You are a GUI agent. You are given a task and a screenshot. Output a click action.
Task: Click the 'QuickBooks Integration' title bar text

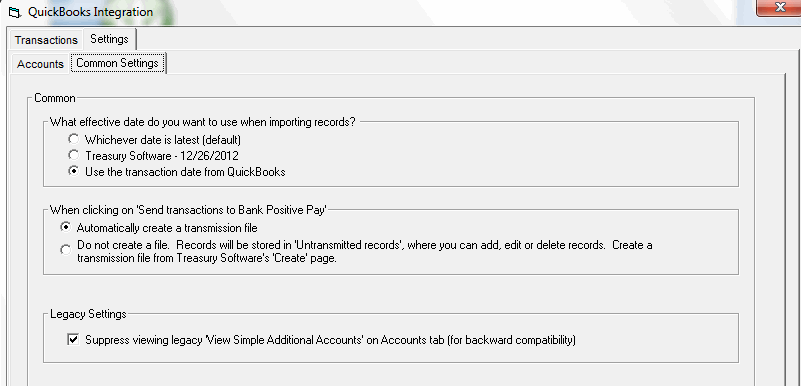pyautogui.click(x=90, y=12)
